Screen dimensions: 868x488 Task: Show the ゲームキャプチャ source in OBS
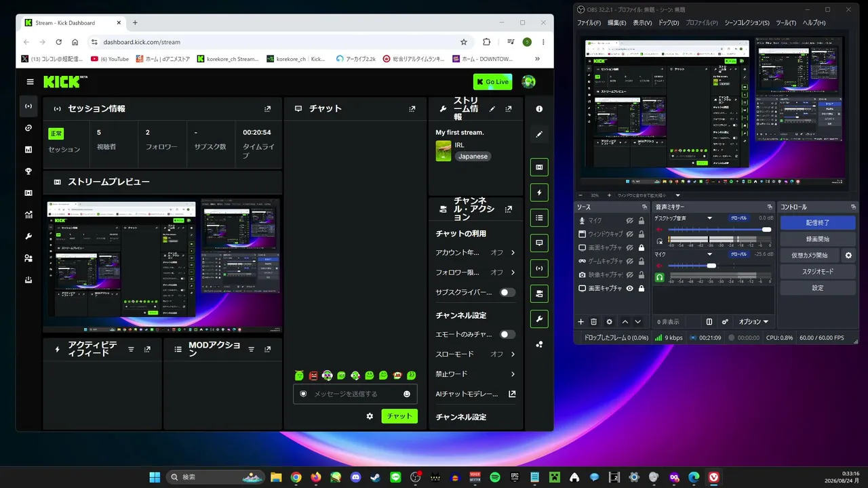pyautogui.click(x=629, y=261)
